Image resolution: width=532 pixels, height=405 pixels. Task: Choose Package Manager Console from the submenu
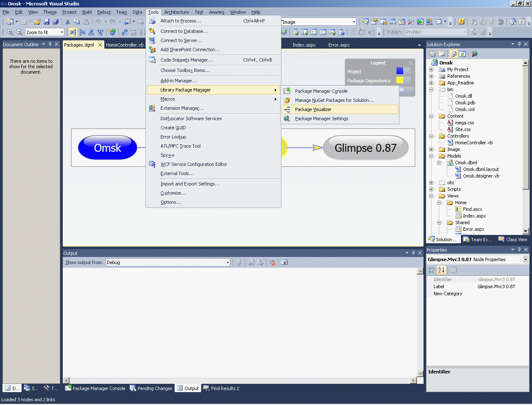(x=340, y=91)
